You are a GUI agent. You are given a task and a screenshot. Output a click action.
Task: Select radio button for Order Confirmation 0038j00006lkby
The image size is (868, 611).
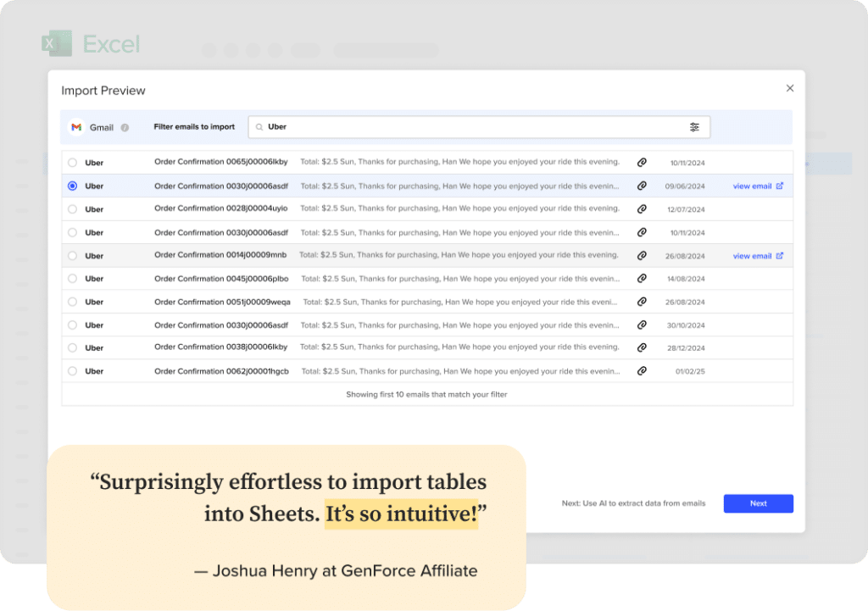(x=72, y=348)
